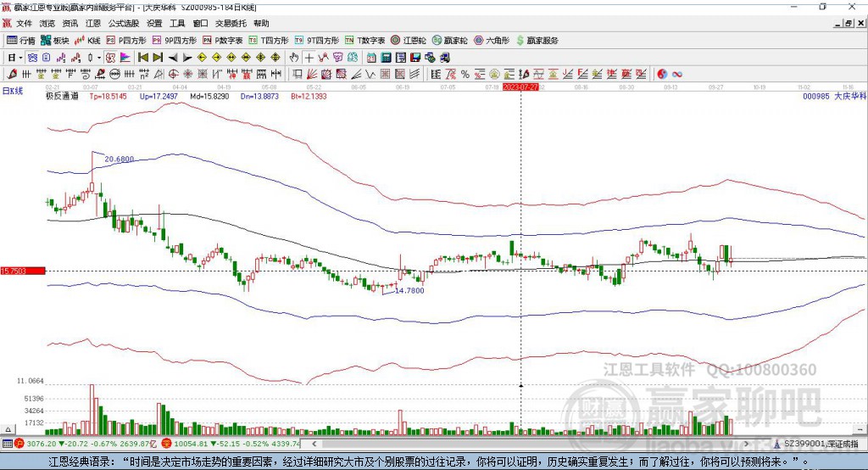
Task: Open the 资讯 menu
Action: click(x=70, y=23)
